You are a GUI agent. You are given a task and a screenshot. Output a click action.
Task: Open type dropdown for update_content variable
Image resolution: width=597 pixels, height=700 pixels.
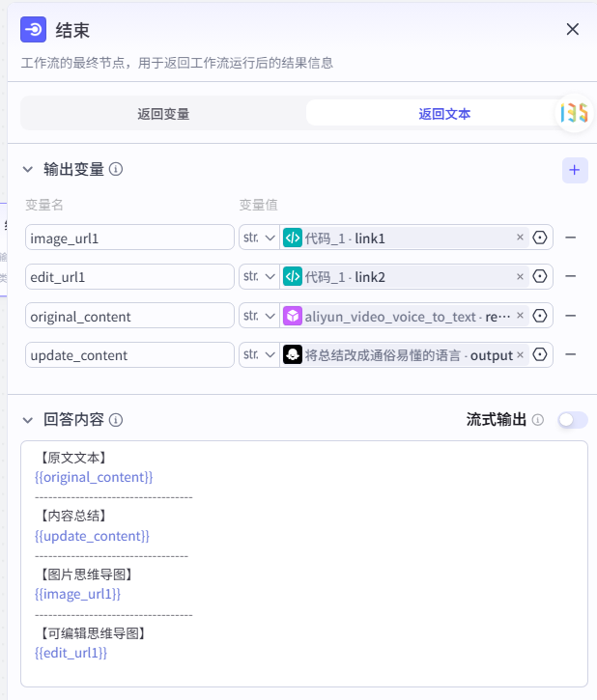point(258,354)
